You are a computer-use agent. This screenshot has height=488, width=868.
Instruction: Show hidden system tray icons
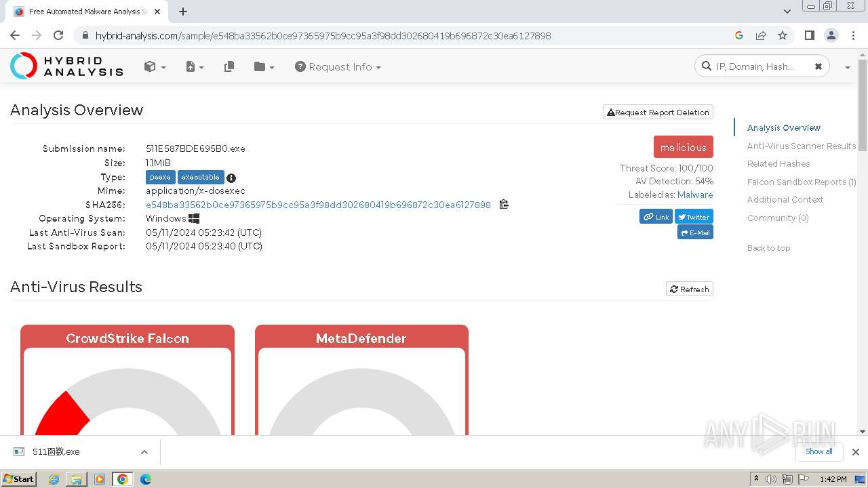coord(756,479)
